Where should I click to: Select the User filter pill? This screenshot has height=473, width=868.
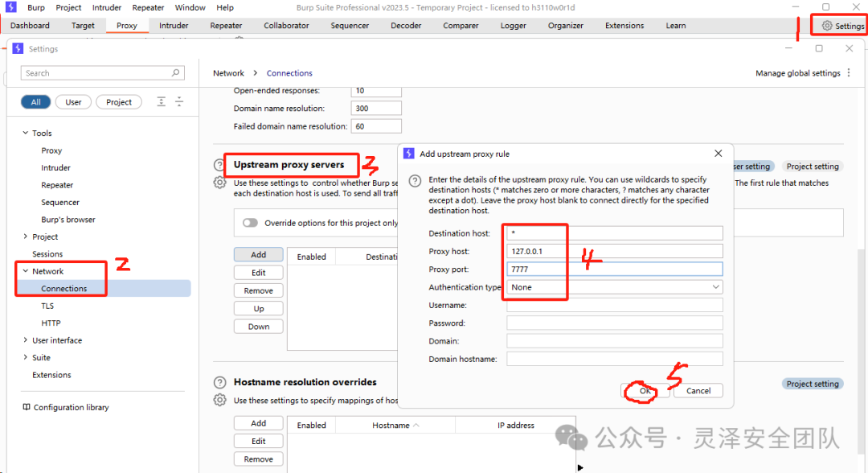click(73, 102)
